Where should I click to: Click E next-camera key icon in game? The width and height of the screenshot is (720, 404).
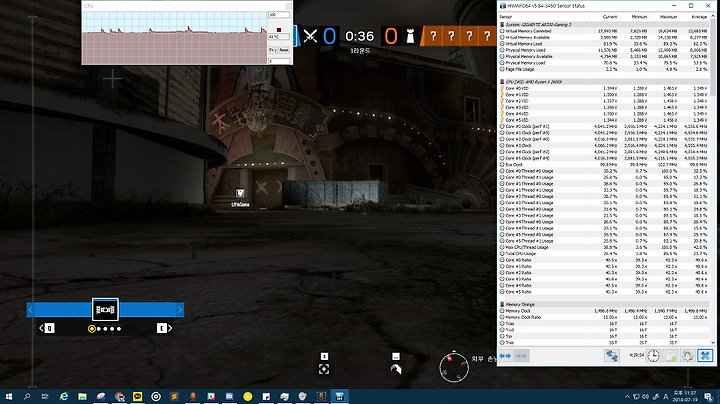coord(162,328)
